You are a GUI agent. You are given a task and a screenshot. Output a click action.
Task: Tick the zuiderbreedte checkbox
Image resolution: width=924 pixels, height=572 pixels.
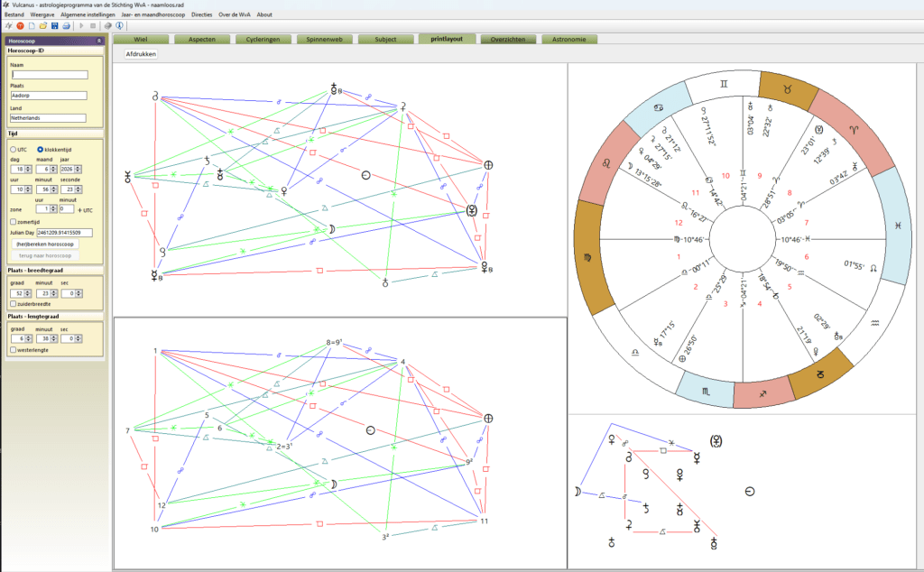13,304
